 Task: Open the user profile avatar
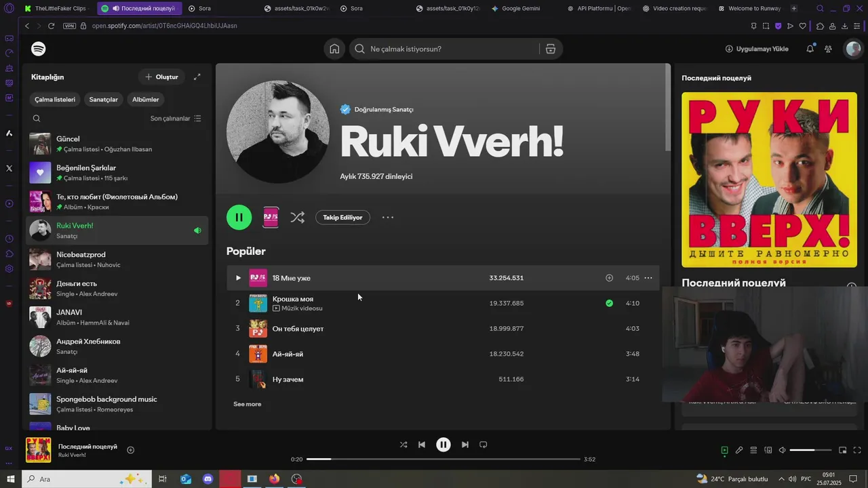(x=853, y=49)
